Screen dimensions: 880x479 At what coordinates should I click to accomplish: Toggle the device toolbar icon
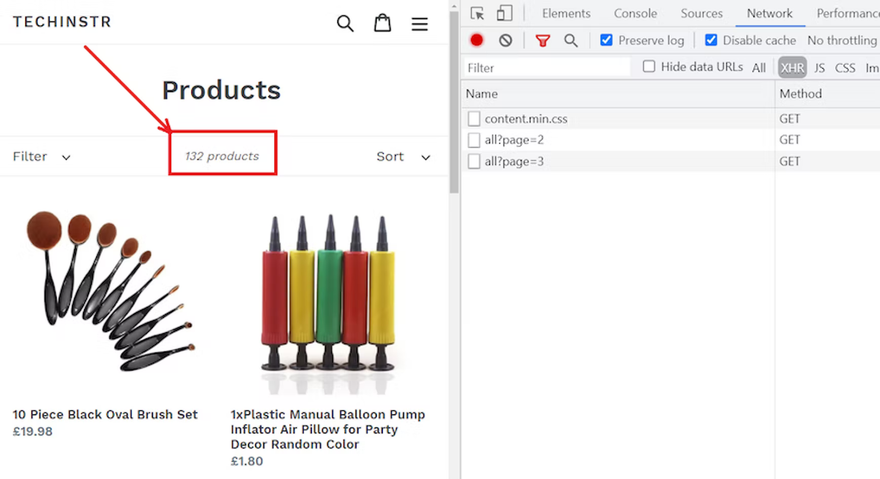pos(504,13)
